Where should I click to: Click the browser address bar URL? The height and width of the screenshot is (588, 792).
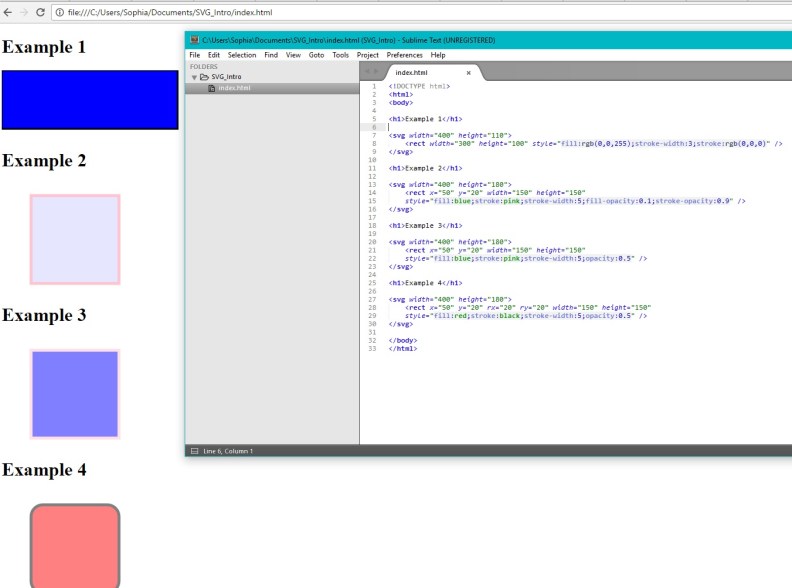click(170, 12)
